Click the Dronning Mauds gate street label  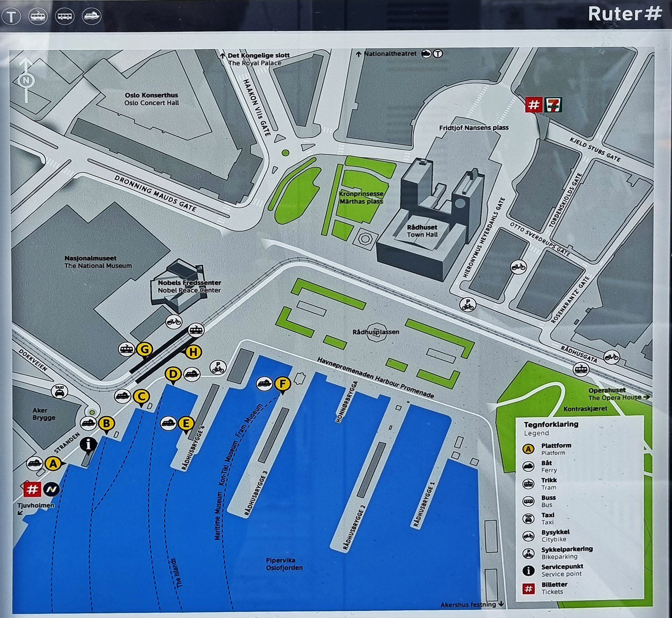tap(155, 193)
